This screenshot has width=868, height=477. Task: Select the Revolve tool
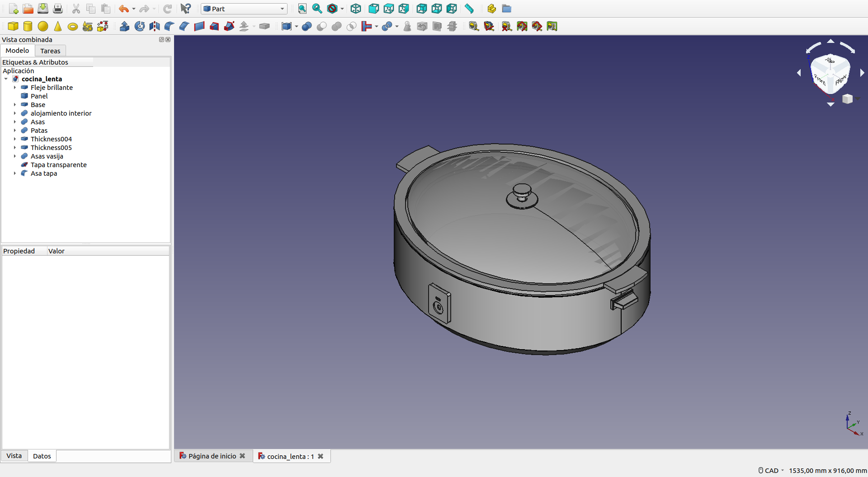(x=140, y=27)
